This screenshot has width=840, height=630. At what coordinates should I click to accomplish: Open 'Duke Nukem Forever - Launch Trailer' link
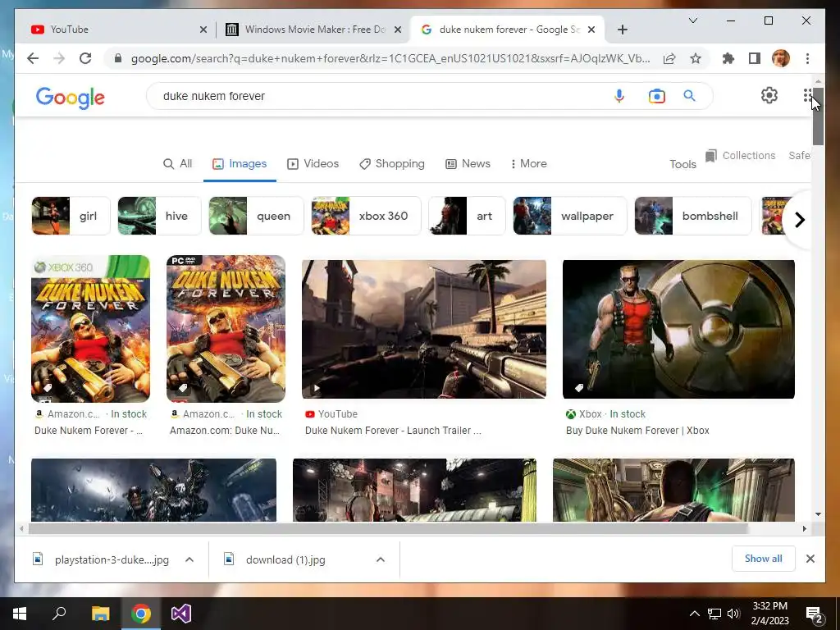(393, 430)
